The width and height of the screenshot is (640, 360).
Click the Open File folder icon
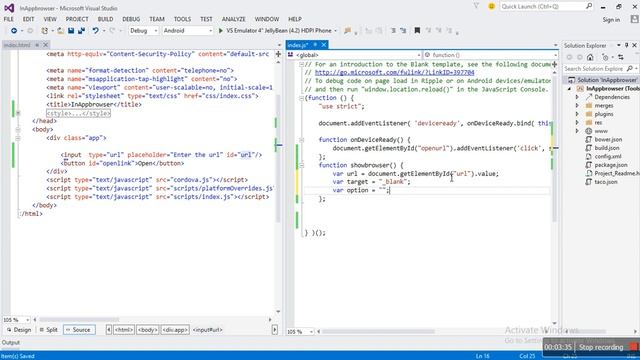[60, 31]
